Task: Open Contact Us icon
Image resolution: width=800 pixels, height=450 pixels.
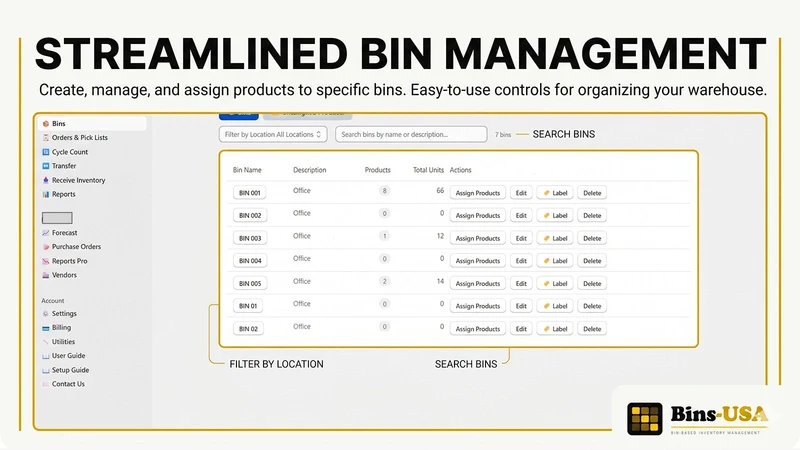Action: [x=45, y=384]
